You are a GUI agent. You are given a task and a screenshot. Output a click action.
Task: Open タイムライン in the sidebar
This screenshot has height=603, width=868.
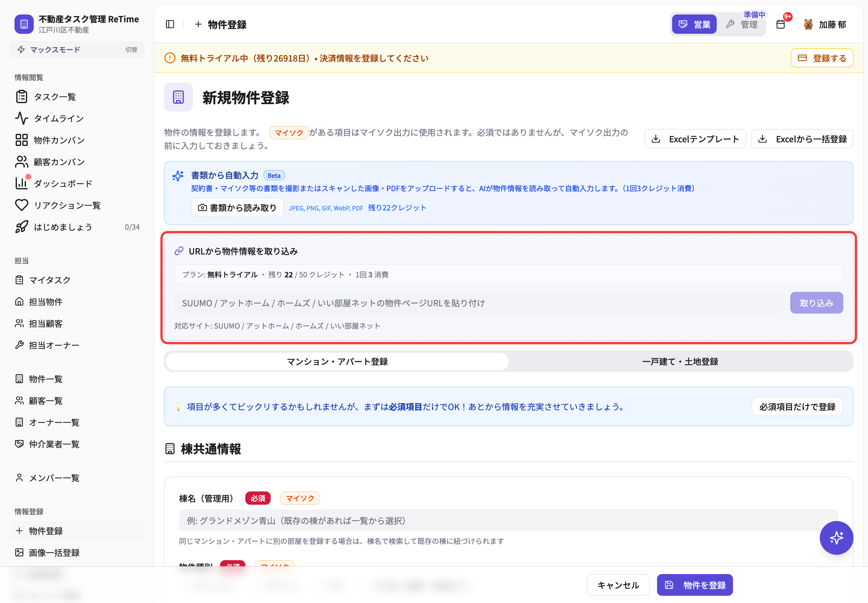77,118
